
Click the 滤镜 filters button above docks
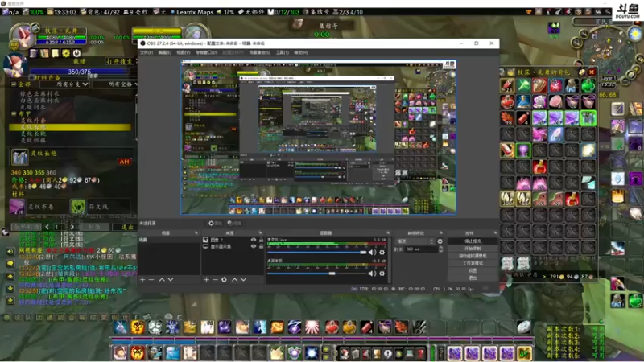click(x=235, y=224)
